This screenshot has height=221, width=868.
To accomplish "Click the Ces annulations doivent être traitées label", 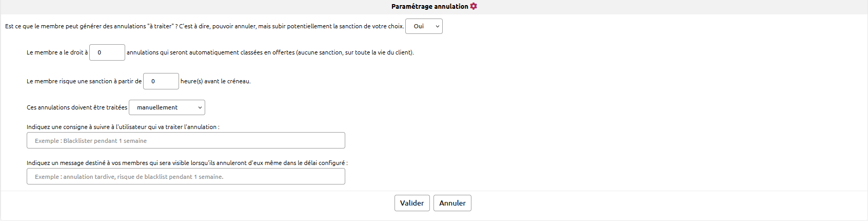I will 77,107.
